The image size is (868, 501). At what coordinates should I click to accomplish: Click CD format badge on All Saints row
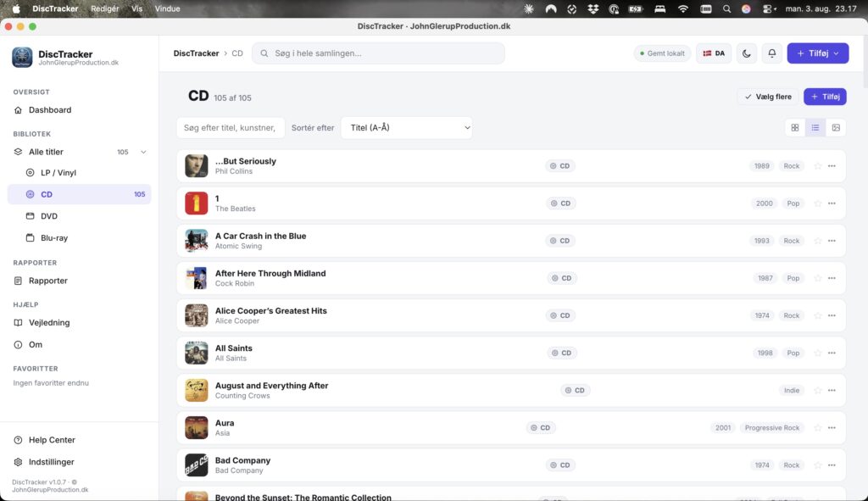(561, 353)
